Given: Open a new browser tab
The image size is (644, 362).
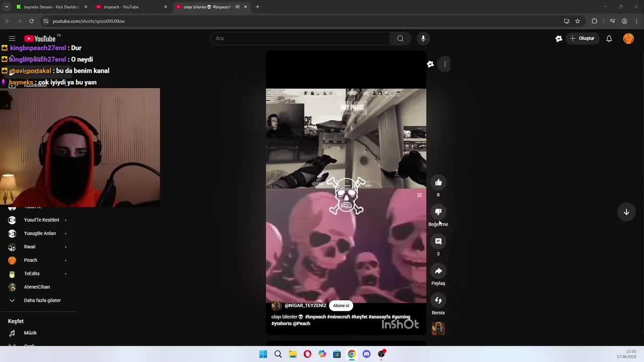Looking at the screenshot, I should tap(258, 7).
